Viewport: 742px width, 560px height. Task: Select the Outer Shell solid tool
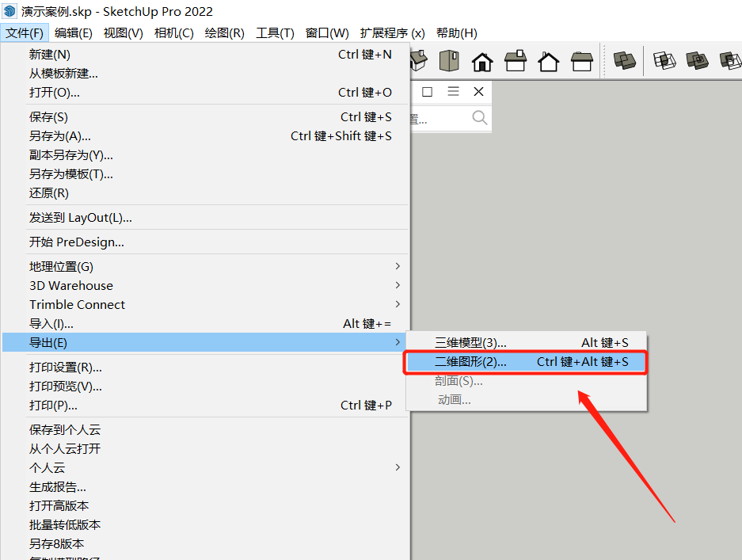(x=625, y=61)
